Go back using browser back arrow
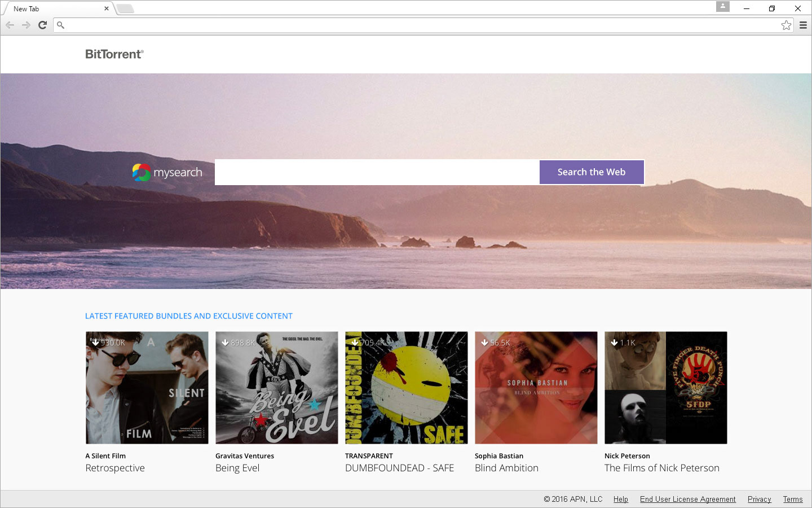This screenshot has width=812, height=508. (10, 25)
